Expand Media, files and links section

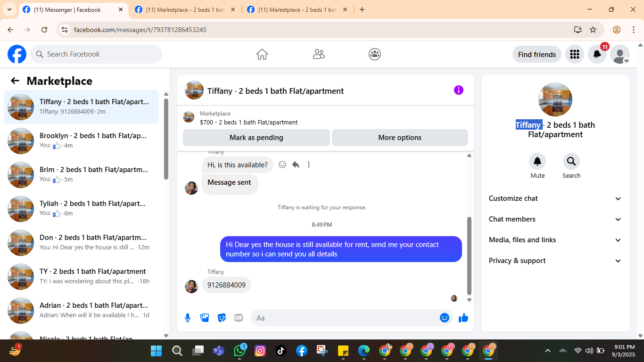(555, 240)
